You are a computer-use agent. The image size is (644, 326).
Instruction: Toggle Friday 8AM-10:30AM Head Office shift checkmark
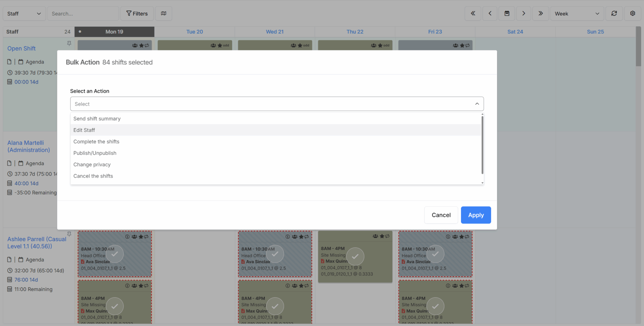[x=436, y=254]
